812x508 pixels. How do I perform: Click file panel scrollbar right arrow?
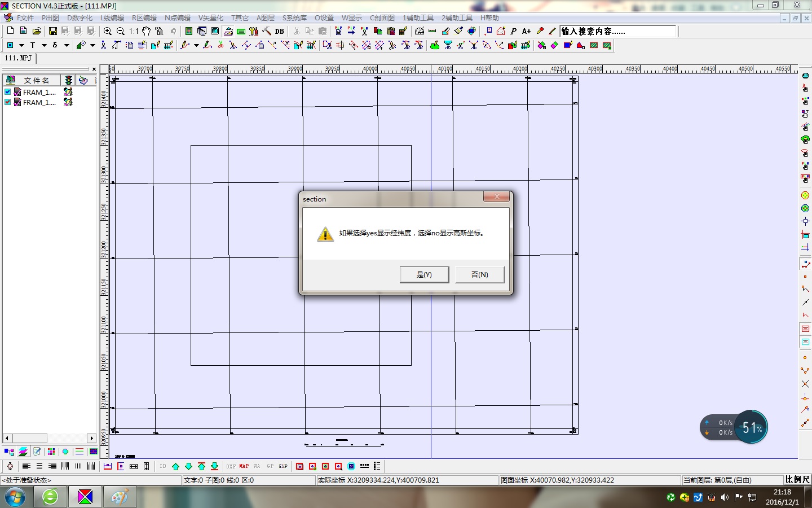tap(91, 438)
